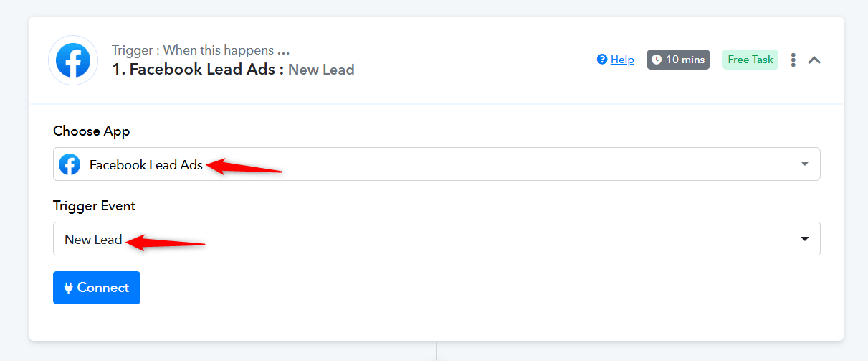Click the '10 mins' text in the gray badge

click(685, 60)
